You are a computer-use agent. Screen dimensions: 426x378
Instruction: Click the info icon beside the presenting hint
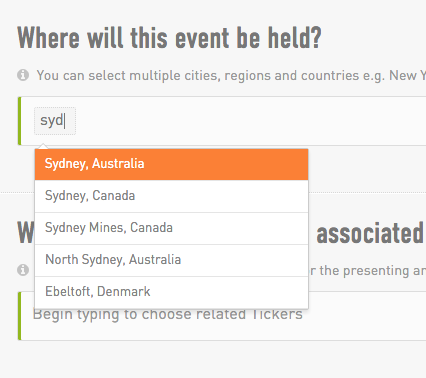(23, 270)
